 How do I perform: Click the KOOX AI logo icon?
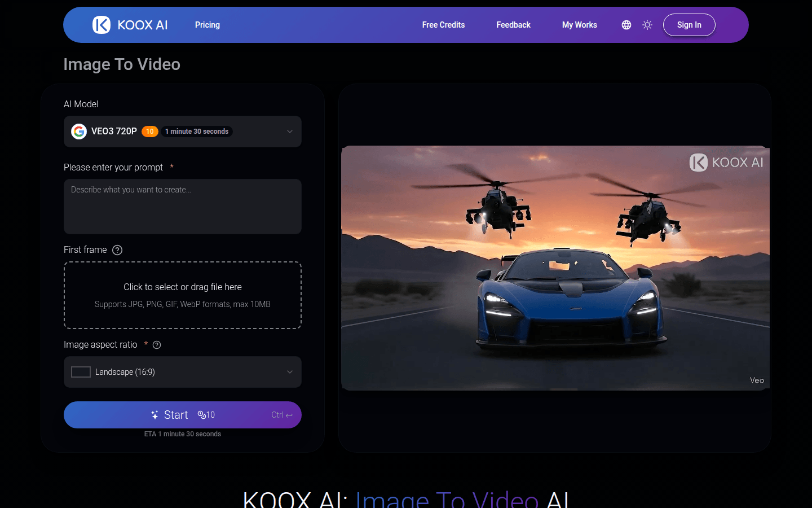101,25
